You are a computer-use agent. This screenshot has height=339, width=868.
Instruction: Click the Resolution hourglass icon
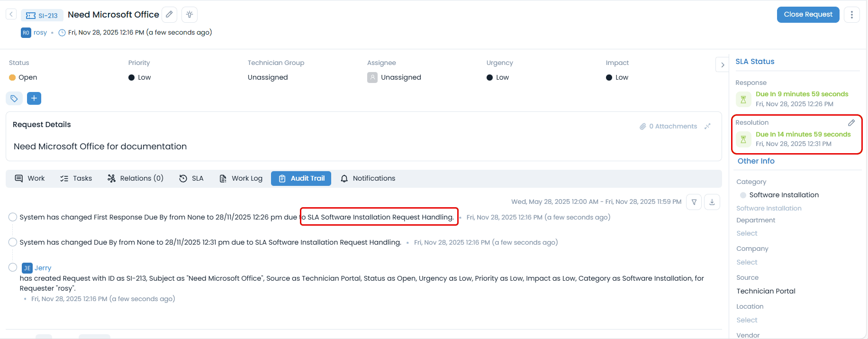743,139
